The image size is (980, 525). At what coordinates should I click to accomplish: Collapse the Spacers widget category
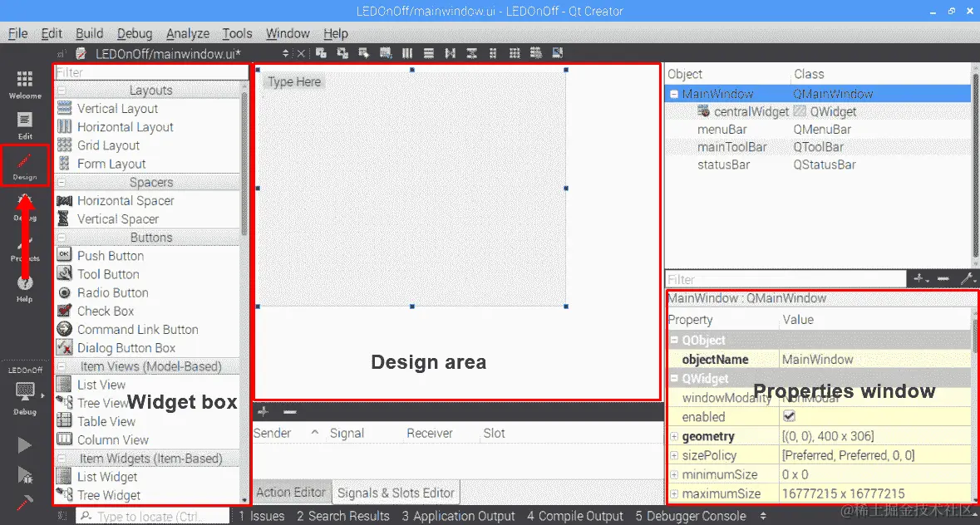click(62, 183)
